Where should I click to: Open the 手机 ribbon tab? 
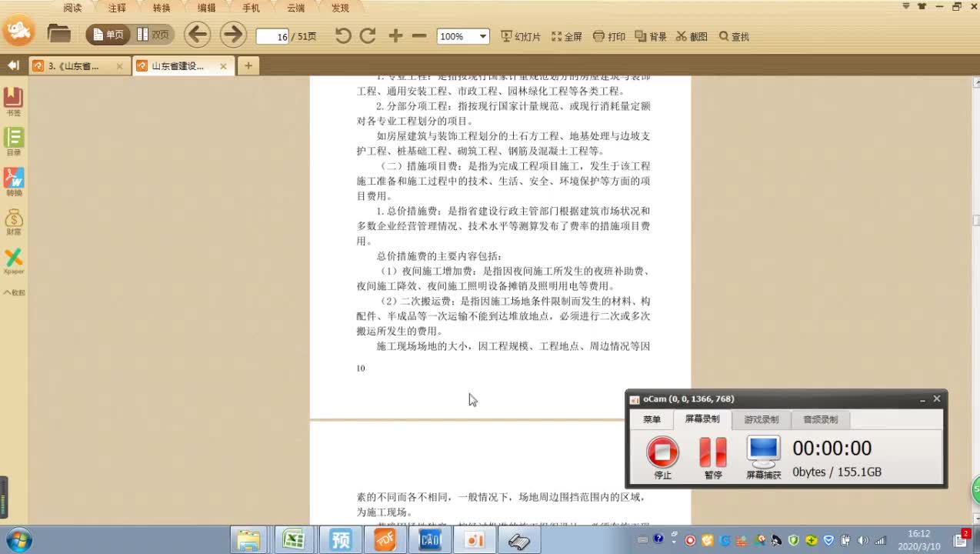[x=251, y=8]
